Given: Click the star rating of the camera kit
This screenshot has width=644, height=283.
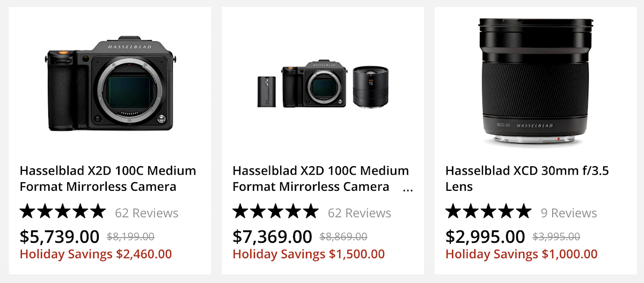Looking at the screenshot, I should (275, 212).
